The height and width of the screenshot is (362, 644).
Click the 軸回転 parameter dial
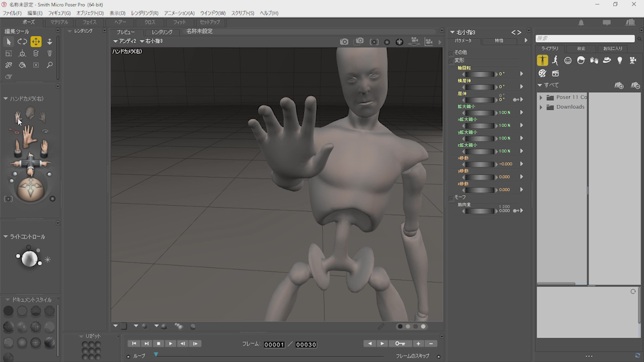479,74
